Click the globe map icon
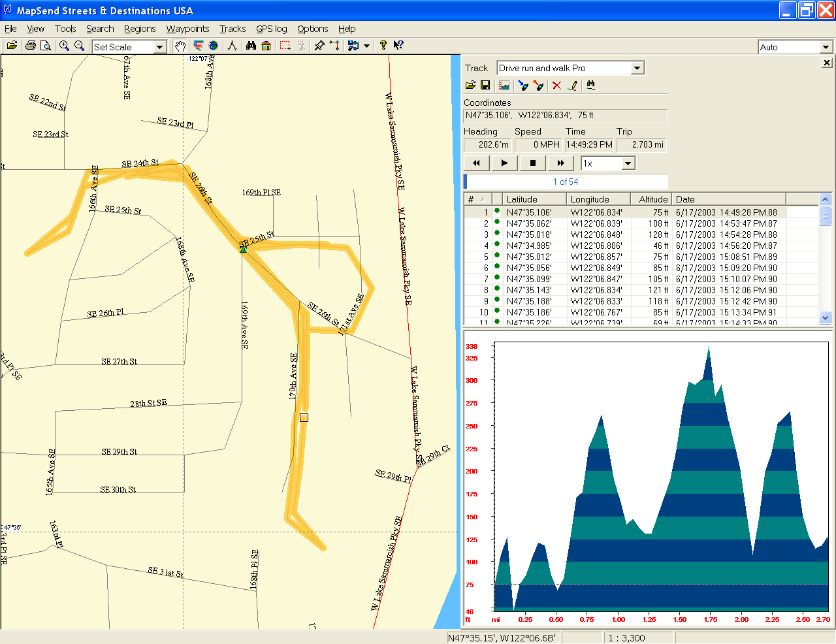Image resolution: width=836 pixels, height=644 pixels. (214, 46)
